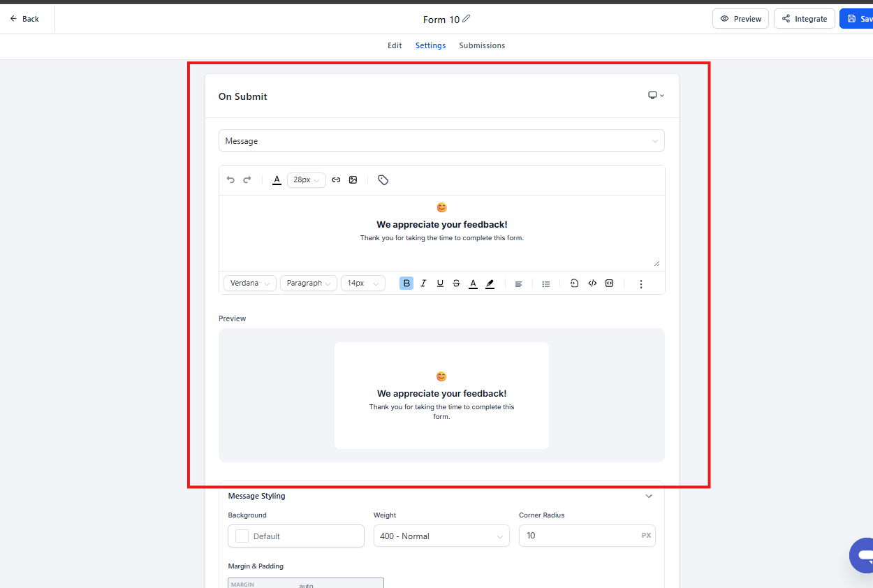Click the Background color swatch
Image resolution: width=873 pixels, height=588 pixels.
click(x=242, y=536)
